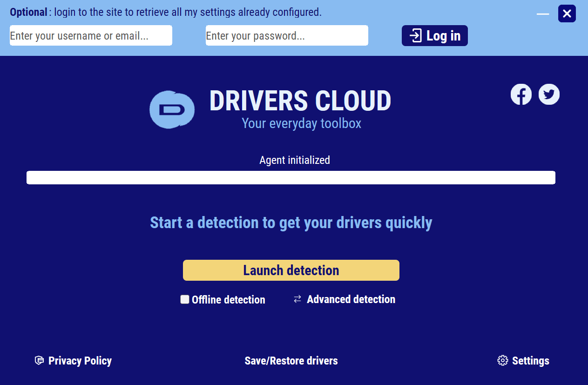
Task: Open Save/Restore drivers
Action: pyautogui.click(x=291, y=360)
